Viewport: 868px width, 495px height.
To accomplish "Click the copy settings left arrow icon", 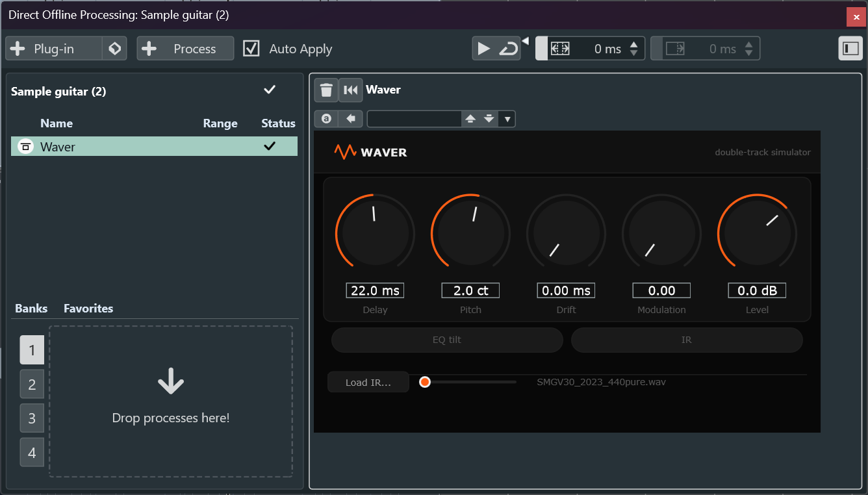I will click(350, 119).
